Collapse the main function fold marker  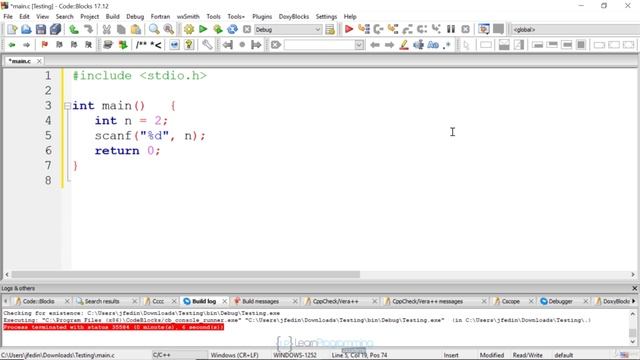click(67, 106)
